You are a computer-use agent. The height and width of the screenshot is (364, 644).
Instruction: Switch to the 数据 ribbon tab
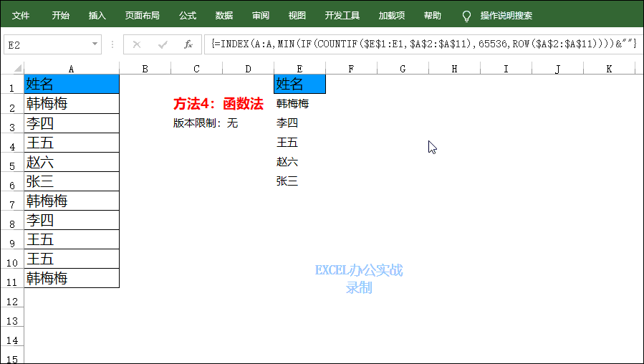(224, 16)
